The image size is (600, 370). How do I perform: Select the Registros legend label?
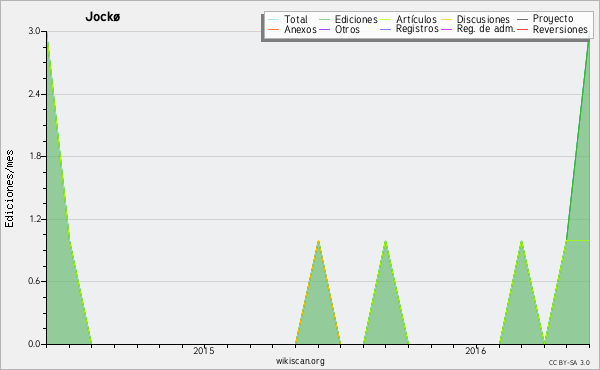click(x=417, y=29)
